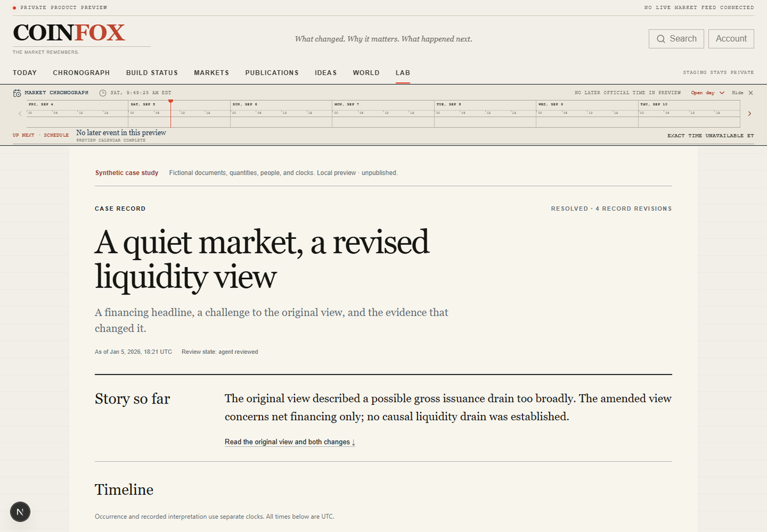Select the THU, SEP 10 day column
Image resolution: width=767 pixels, height=532 pixels.
pos(689,114)
